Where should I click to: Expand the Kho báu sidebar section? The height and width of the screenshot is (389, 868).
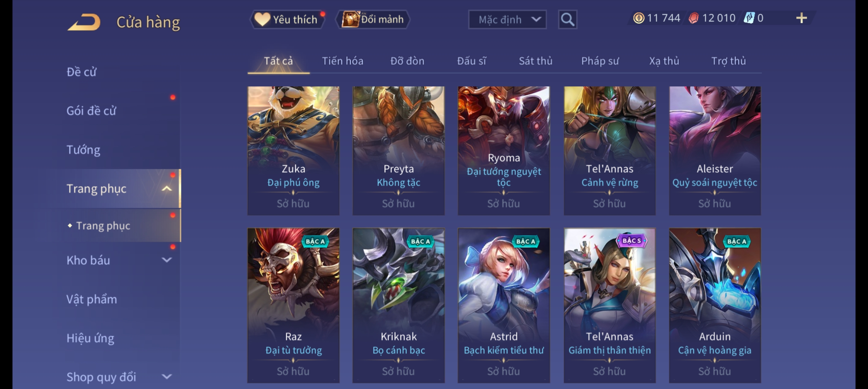coord(167,260)
